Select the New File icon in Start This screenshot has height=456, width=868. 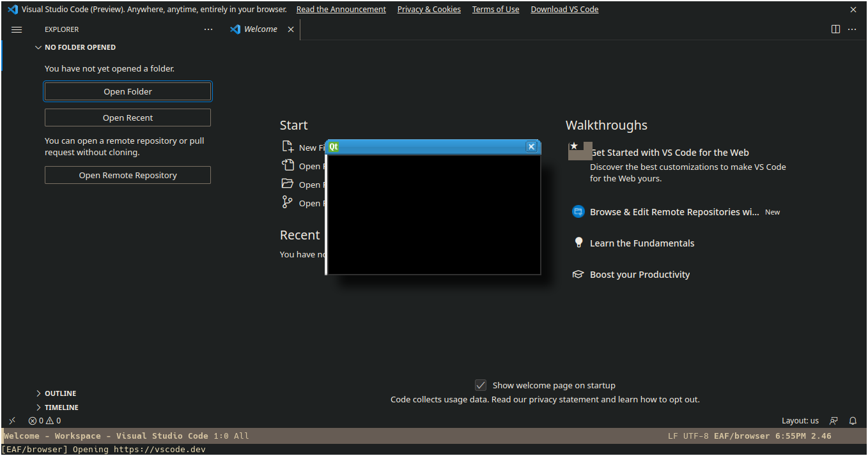288,147
